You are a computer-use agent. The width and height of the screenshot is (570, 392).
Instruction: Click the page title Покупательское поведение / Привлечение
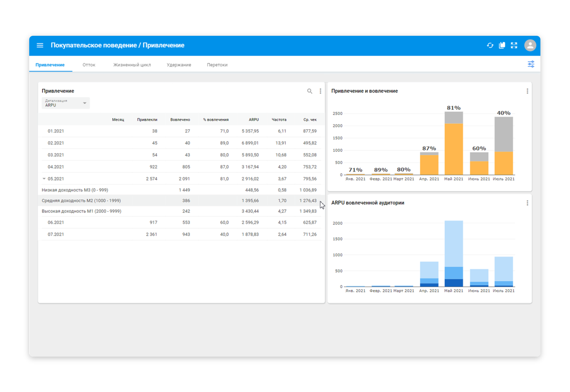[x=118, y=45]
